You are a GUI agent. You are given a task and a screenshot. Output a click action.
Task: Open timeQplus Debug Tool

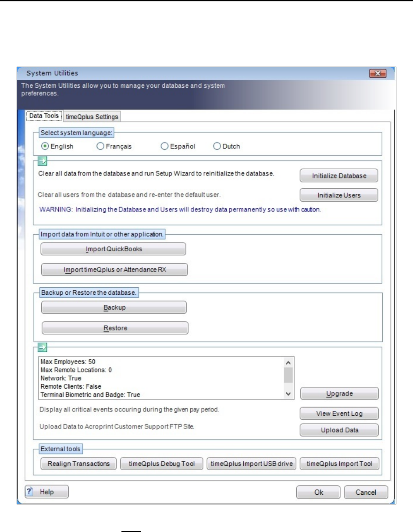pyautogui.click(x=161, y=464)
